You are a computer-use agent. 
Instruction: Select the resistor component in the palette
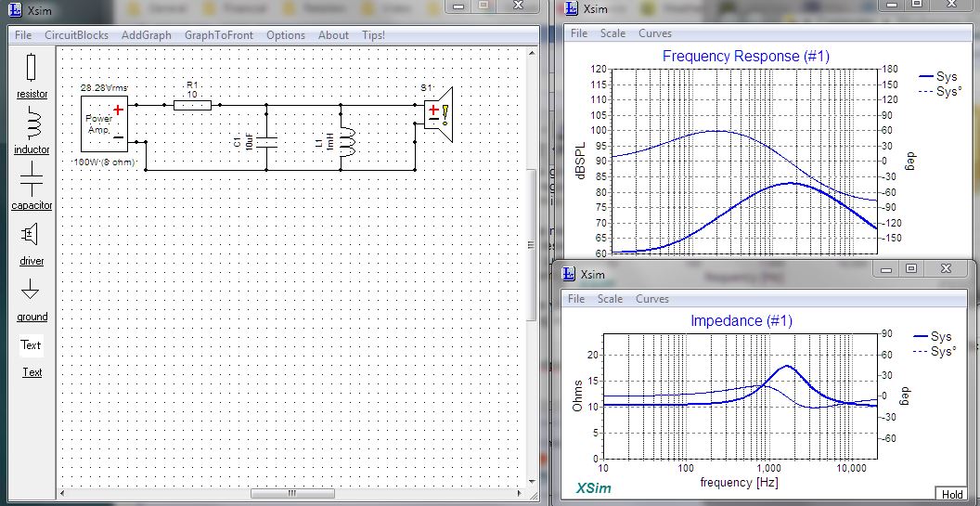coord(31,67)
